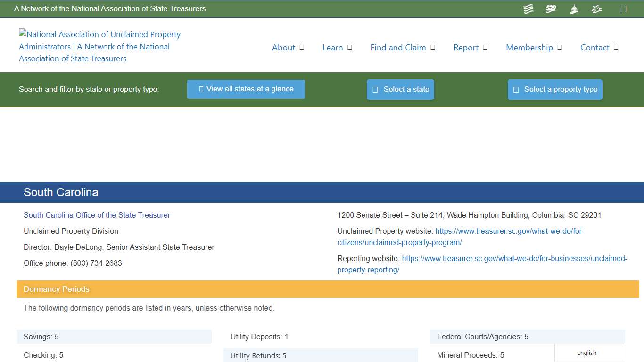Click the icon on View all states button
Image resolution: width=644 pixels, height=362 pixels.
[x=201, y=89]
